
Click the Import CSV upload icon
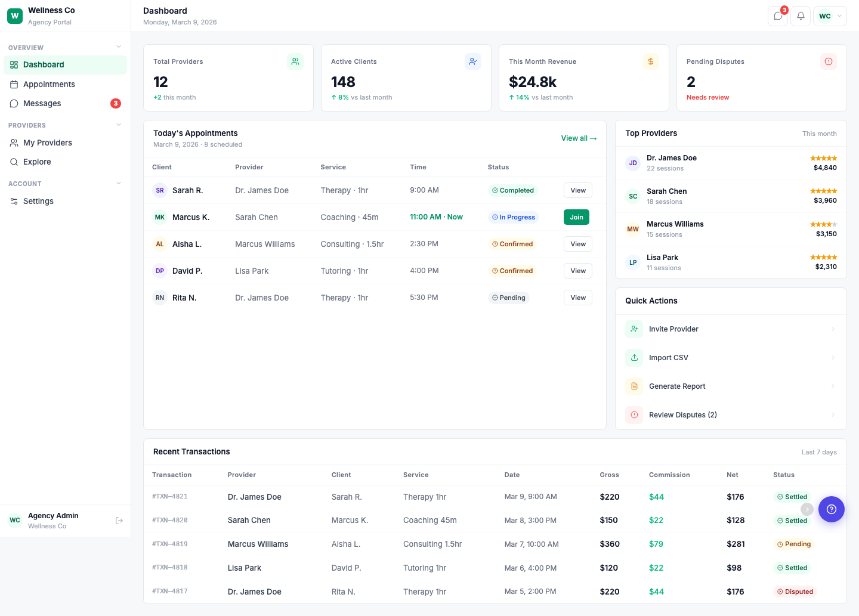tap(634, 357)
